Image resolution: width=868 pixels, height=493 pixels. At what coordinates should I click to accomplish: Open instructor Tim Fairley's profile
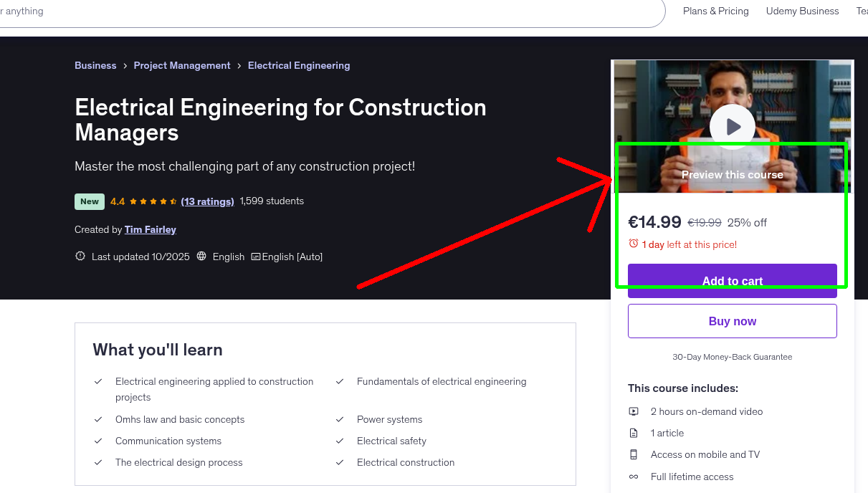point(150,229)
